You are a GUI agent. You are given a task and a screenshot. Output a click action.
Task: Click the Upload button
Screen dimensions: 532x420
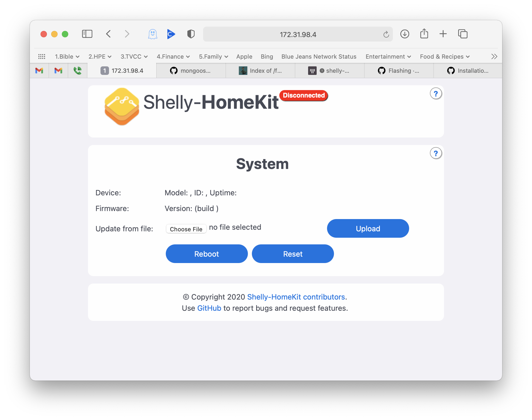coord(368,228)
